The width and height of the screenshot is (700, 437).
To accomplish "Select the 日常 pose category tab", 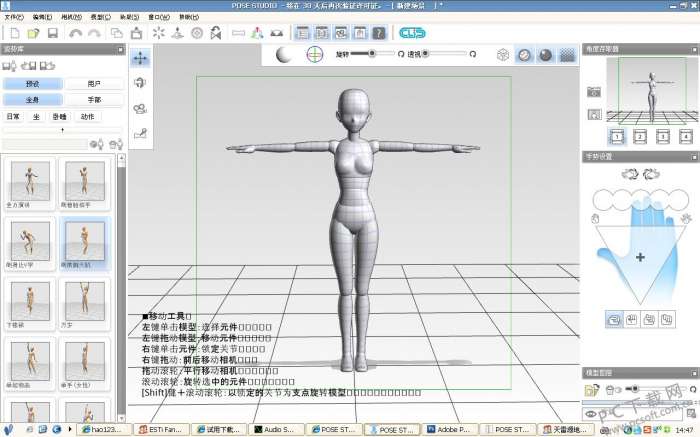I will pos(14,116).
